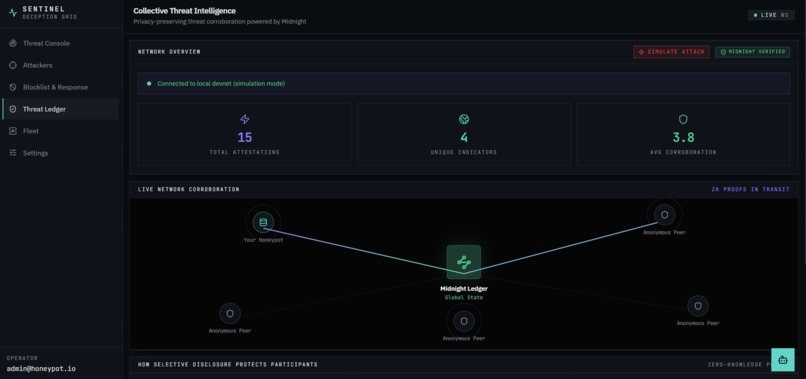
Task: Click the 'Midnight Ledger' node label
Action: pos(464,289)
